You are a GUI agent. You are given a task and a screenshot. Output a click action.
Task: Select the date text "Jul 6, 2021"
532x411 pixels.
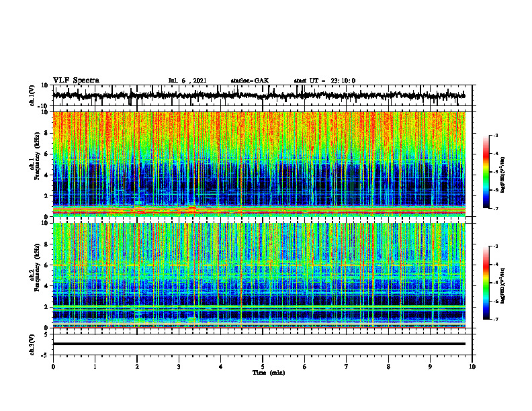tap(187, 81)
